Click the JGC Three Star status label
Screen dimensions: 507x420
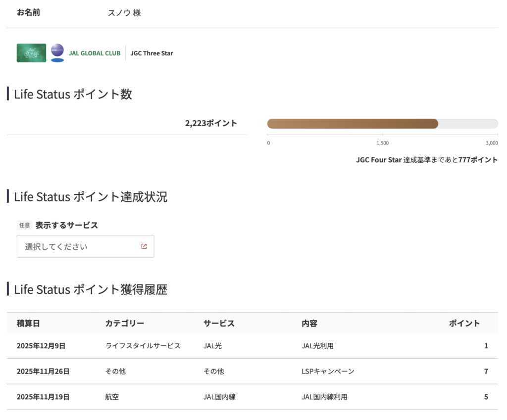click(152, 53)
